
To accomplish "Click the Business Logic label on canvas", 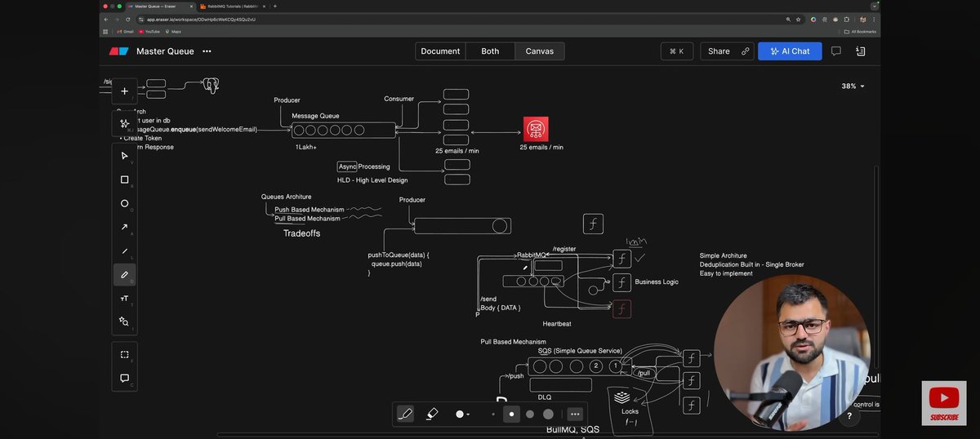I will [x=657, y=282].
